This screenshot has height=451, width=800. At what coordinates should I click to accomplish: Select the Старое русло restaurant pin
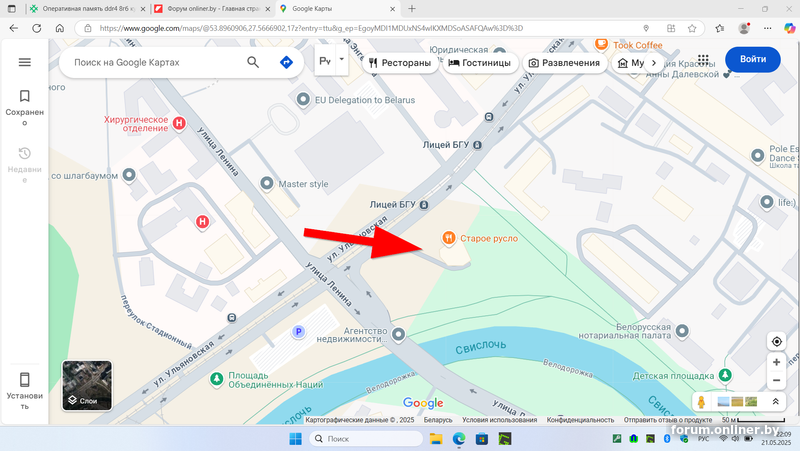(x=448, y=238)
